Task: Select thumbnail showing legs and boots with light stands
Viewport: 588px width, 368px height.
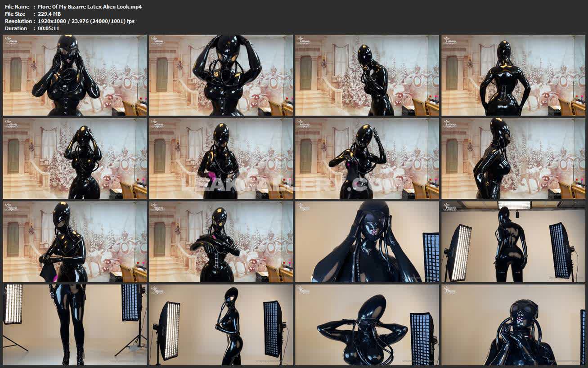Action: (75, 324)
